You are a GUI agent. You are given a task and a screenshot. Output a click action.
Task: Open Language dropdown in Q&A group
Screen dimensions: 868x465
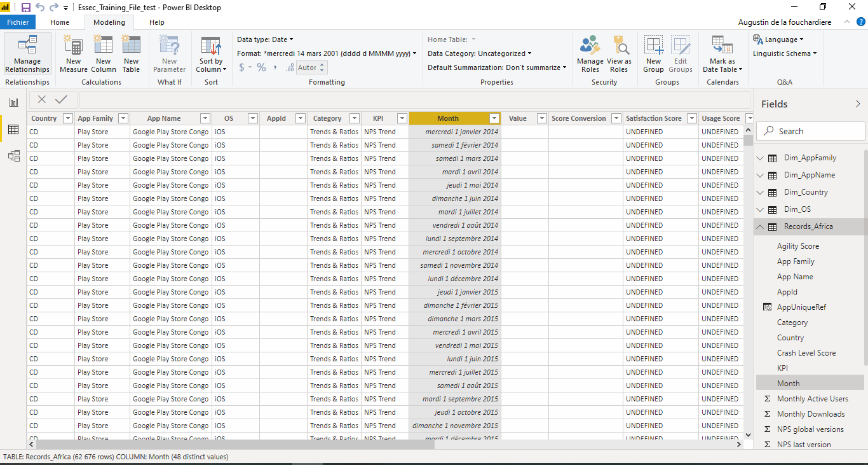[x=778, y=39]
